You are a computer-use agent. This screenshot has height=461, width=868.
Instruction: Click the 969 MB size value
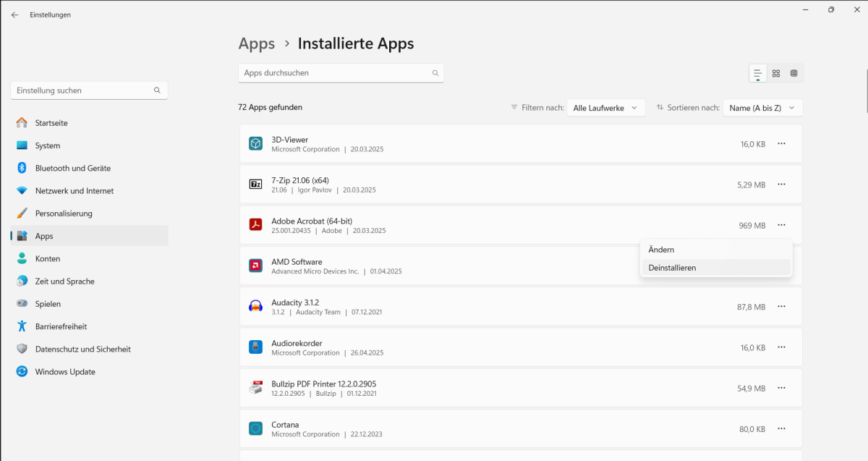[x=752, y=226]
